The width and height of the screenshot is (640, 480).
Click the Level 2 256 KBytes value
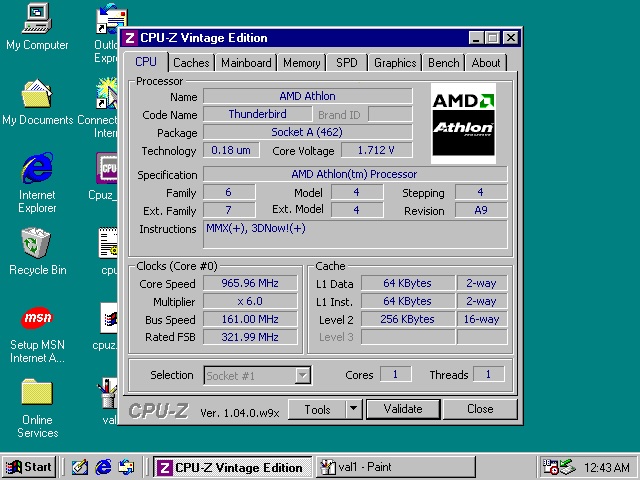pyautogui.click(x=408, y=319)
